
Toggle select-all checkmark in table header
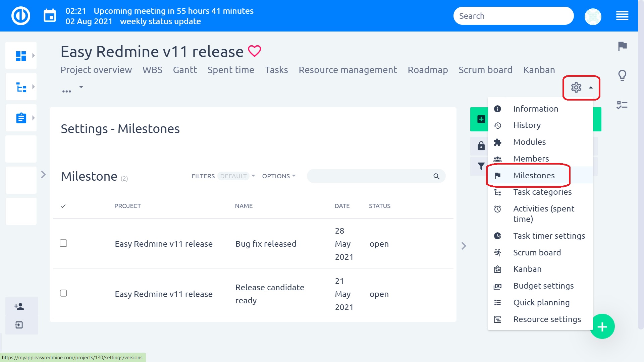click(x=63, y=206)
